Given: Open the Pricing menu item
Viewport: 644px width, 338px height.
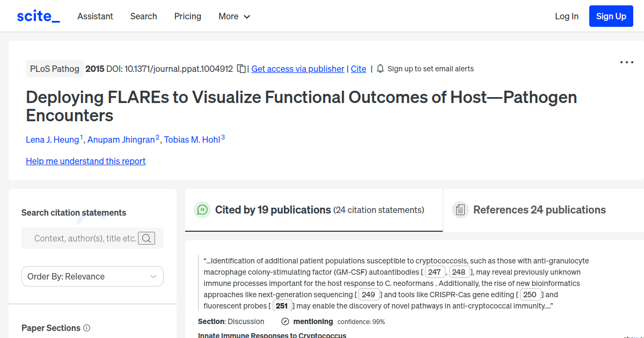Looking at the screenshot, I should (x=187, y=16).
